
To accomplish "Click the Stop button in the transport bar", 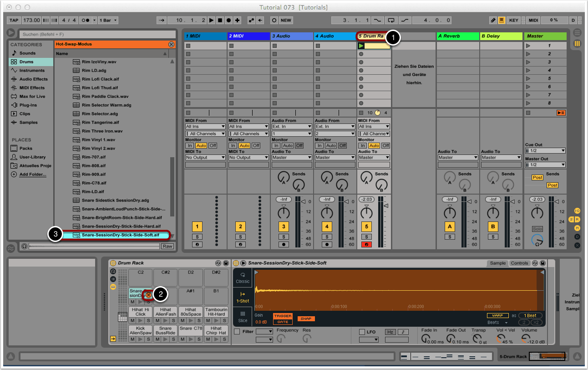I will coord(220,21).
